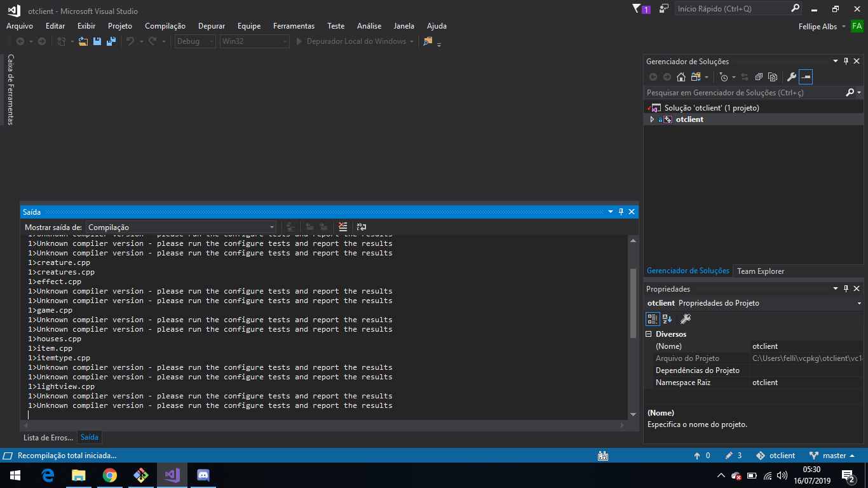Click the Pesquisar em Gerenciador de Soluções field
The height and width of the screenshot is (488, 868).
pos(743,93)
